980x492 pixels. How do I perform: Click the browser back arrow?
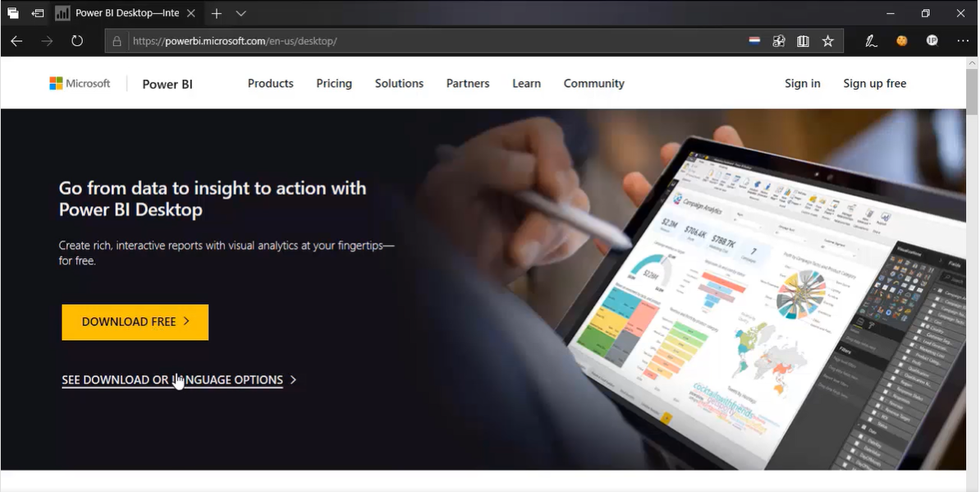click(17, 40)
